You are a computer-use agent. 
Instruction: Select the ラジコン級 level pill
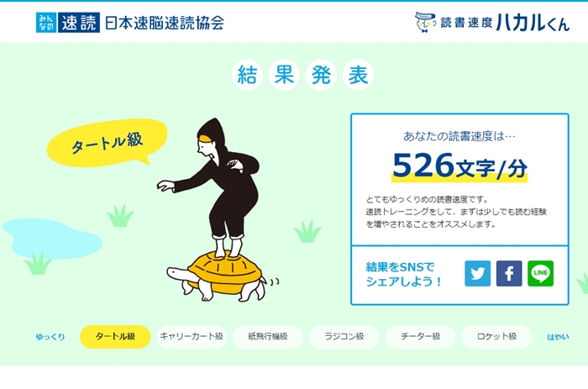(344, 336)
